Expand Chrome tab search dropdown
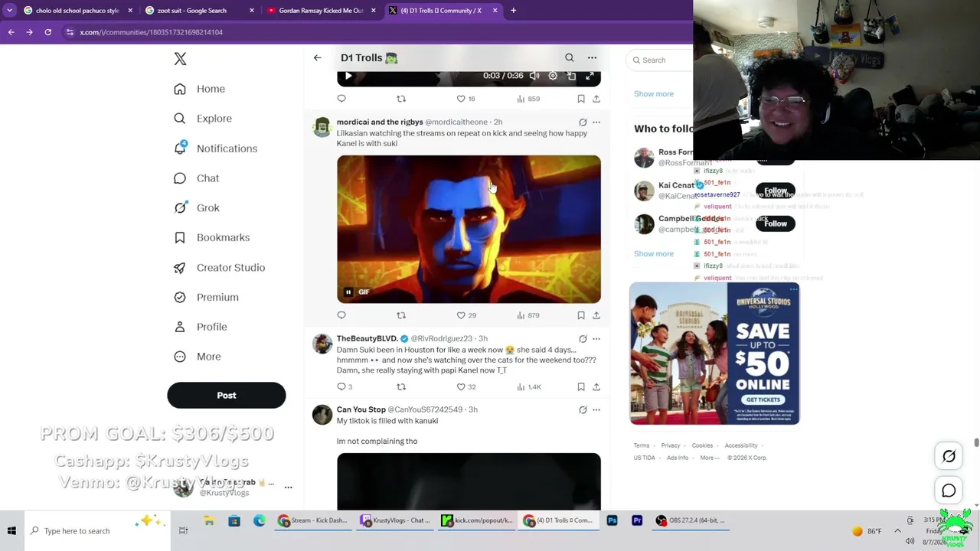This screenshot has height=551, width=980. coord(9,11)
